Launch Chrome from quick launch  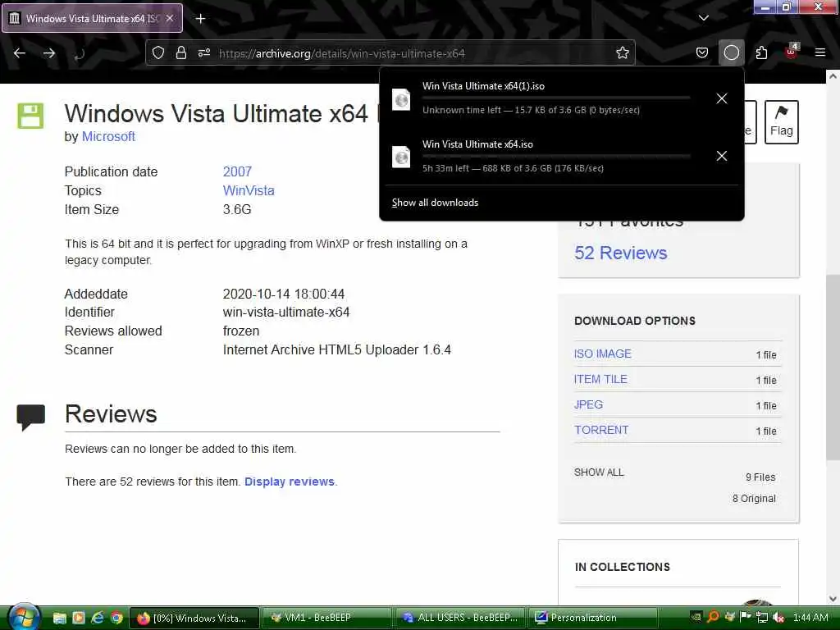(x=116, y=618)
